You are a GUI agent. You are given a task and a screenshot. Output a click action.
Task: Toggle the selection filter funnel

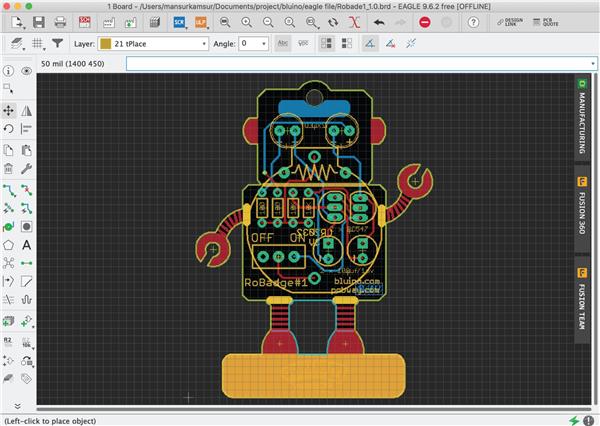(58, 43)
